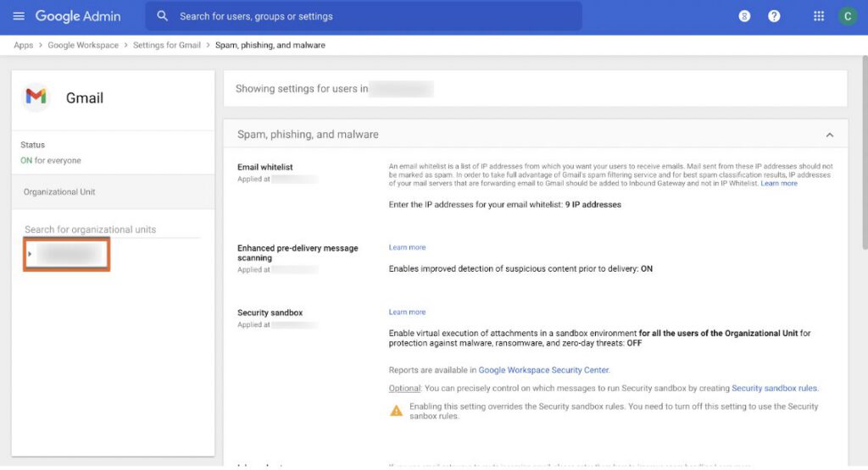
Task: Open the Help question mark icon
Action: [x=774, y=16]
